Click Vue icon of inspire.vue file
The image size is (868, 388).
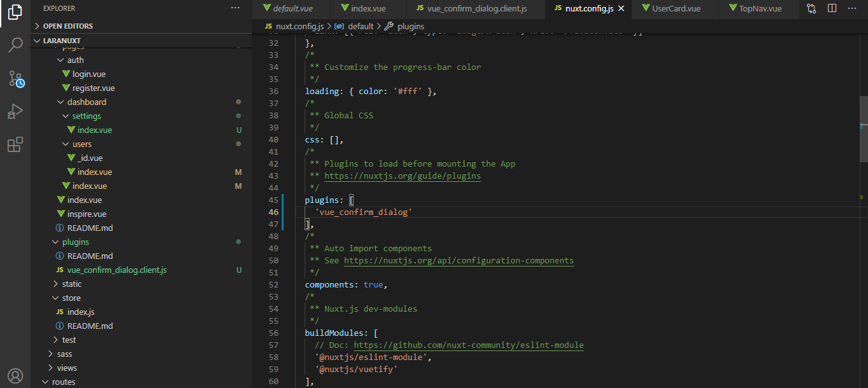(x=61, y=214)
